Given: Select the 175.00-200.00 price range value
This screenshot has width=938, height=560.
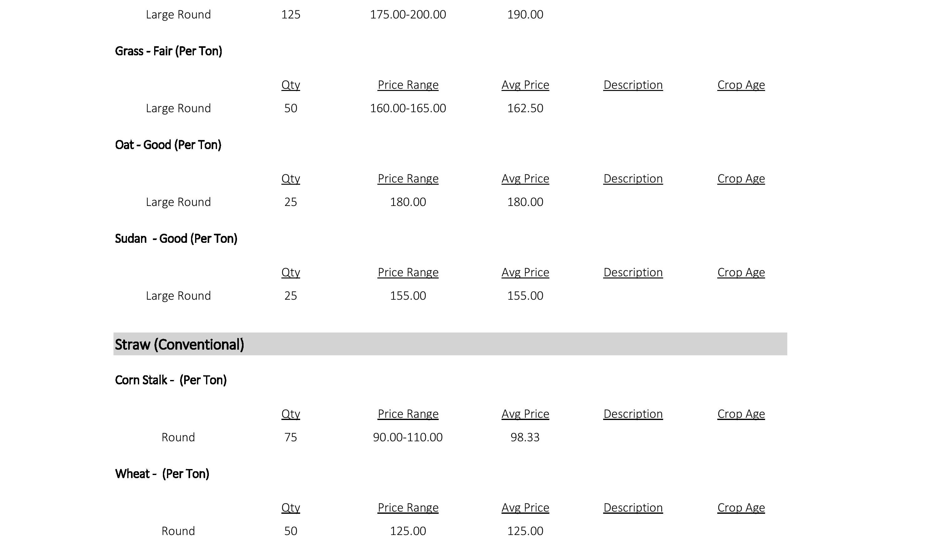Looking at the screenshot, I should pyautogui.click(x=408, y=15).
